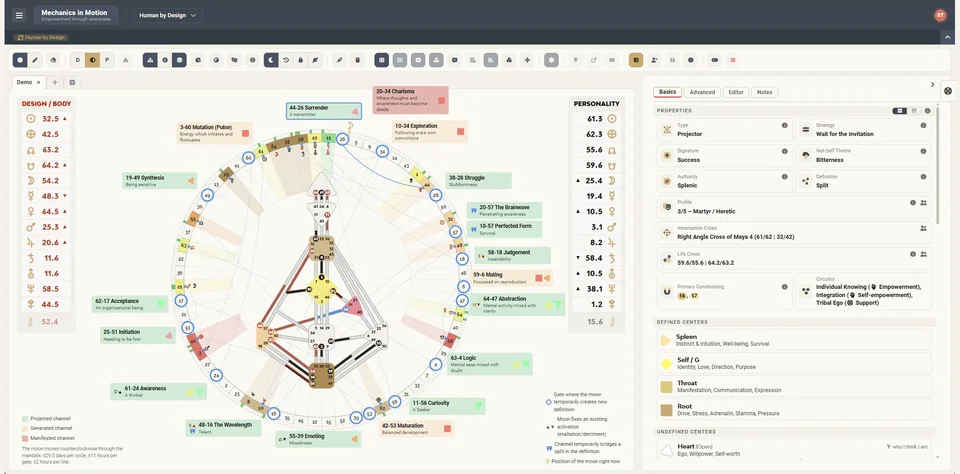Expand the Heart (Open) undefined center row
Viewport: 960px width, 474px height.
794,450
